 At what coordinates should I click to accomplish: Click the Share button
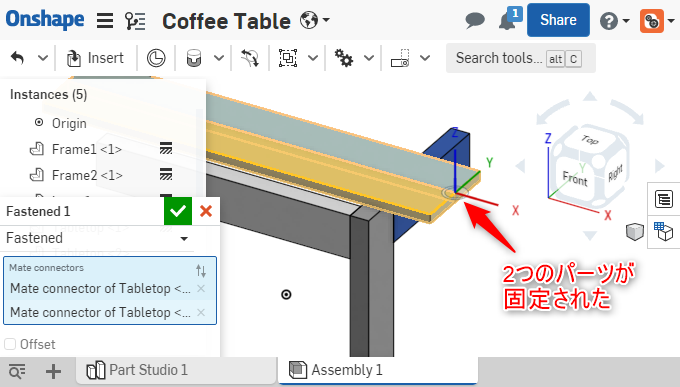coord(558,20)
